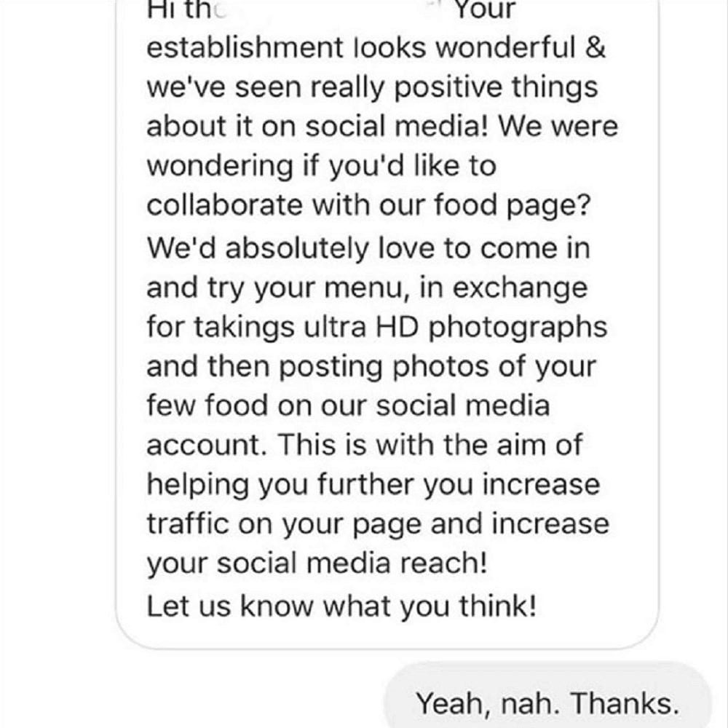Tap "account. This is with the aim of"
Image resolution: width=728 pixels, height=728 pixels.
(365, 445)
